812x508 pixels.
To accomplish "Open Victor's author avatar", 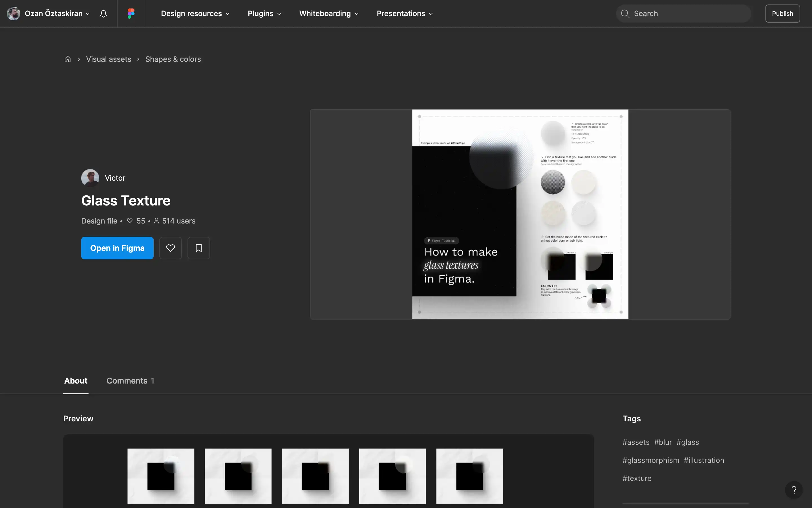I will [x=90, y=178].
